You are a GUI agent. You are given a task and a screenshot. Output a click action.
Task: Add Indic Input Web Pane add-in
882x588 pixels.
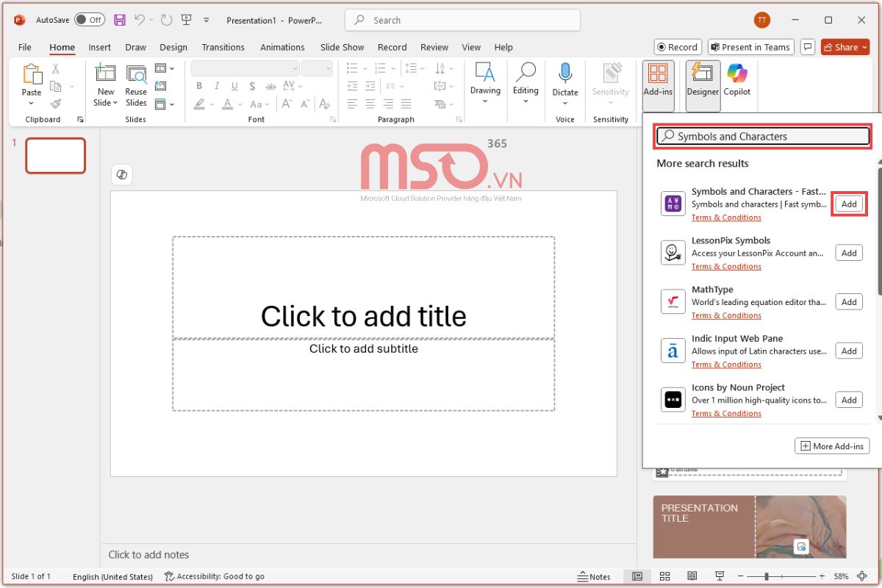(849, 351)
